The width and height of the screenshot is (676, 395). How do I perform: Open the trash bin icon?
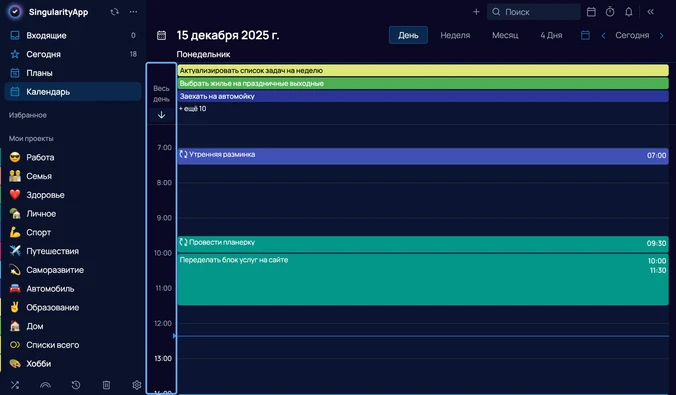point(106,385)
